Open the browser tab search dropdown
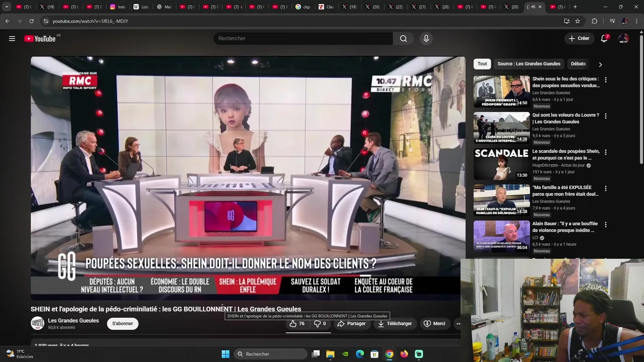644x362 pixels. pyautogui.click(x=7, y=7)
